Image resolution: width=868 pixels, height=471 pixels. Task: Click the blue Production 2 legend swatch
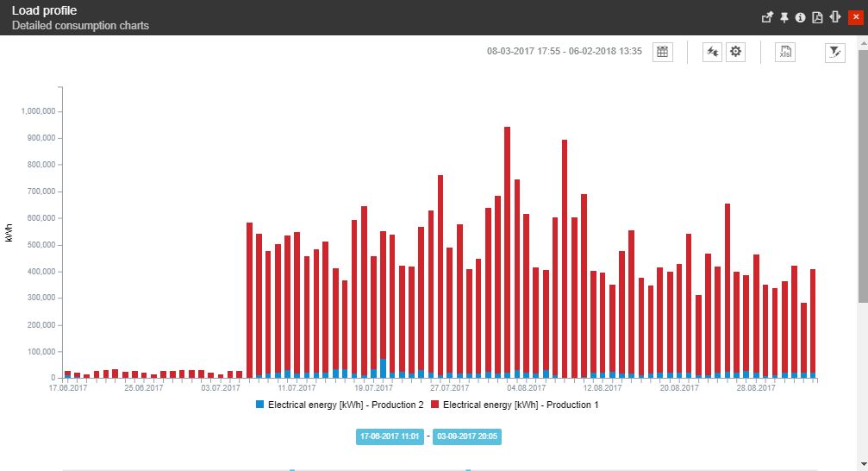pyautogui.click(x=260, y=404)
